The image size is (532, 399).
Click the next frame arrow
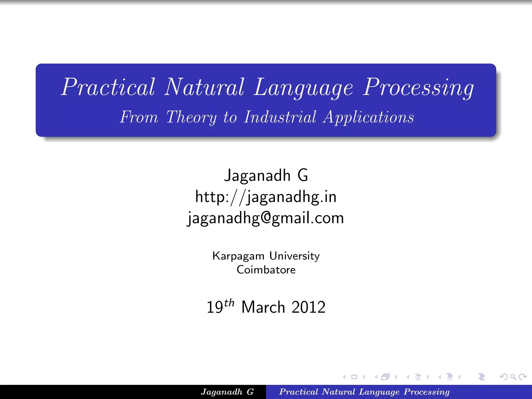[396, 377]
